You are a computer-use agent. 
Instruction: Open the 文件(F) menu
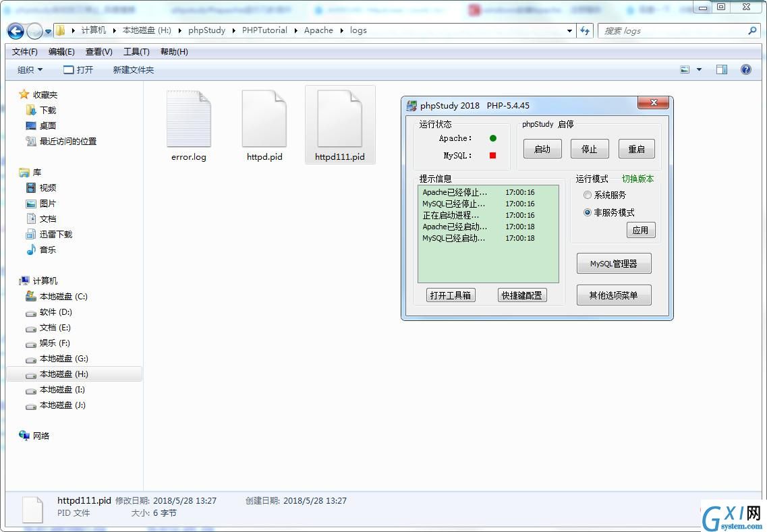click(24, 52)
